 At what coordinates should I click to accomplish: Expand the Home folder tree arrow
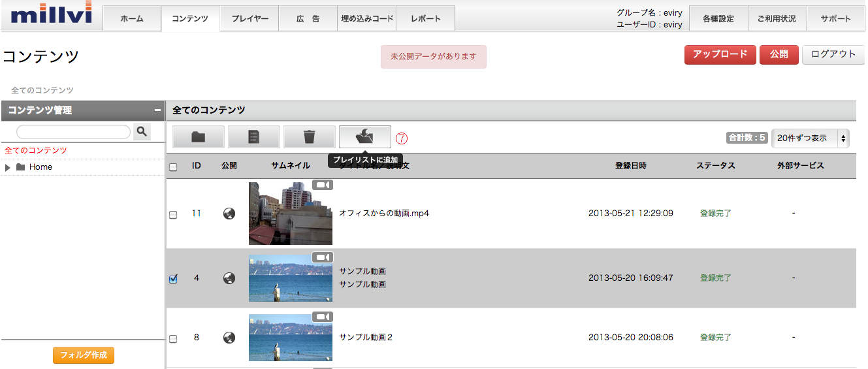pyautogui.click(x=8, y=167)
